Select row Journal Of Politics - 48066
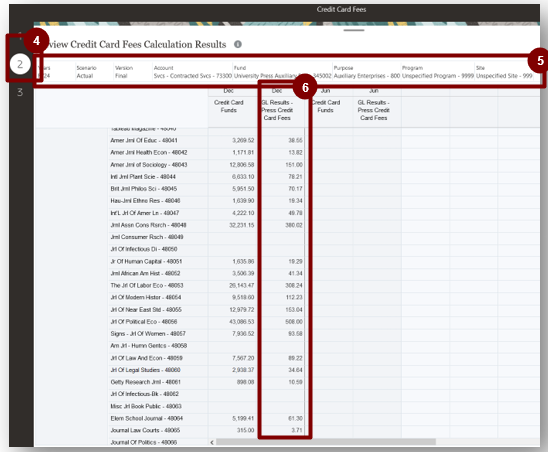The height and width of the screenshot is (452, 548). pyautogui.click(x=144, y=443)
